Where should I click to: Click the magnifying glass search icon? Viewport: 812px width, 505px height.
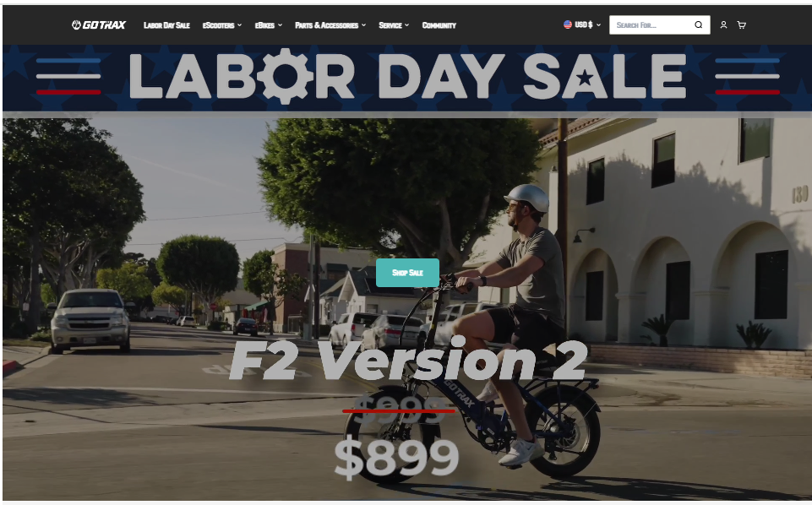click(x=698, y=24)
